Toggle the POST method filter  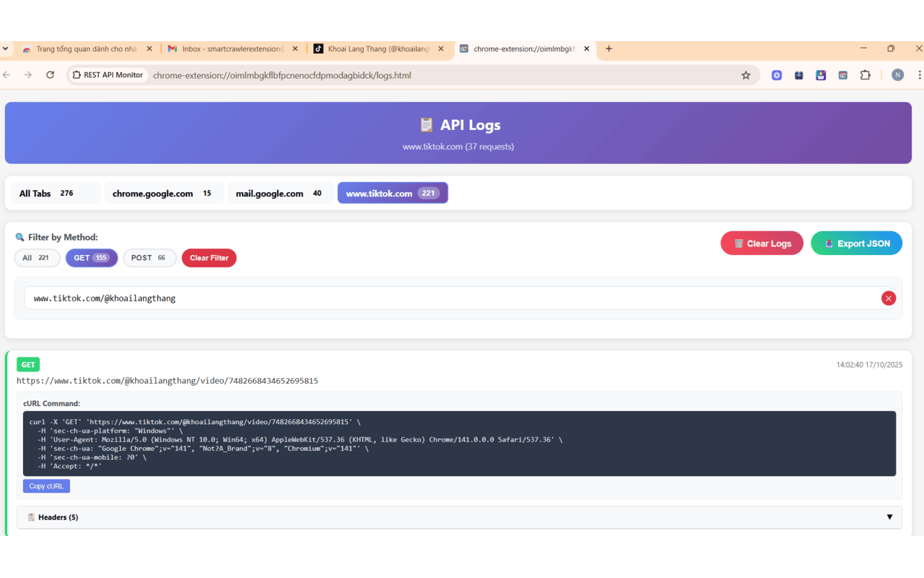point(149,258)
